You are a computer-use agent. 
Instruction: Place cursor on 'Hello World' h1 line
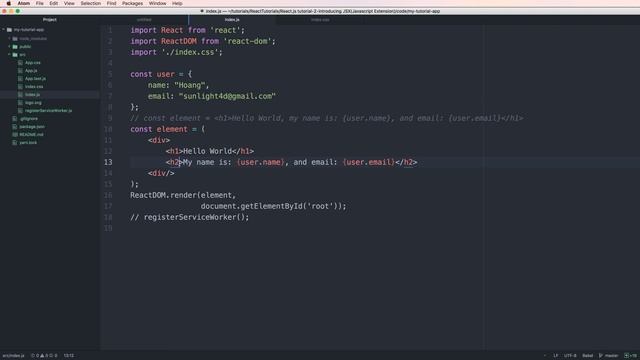tap(210, 151)
